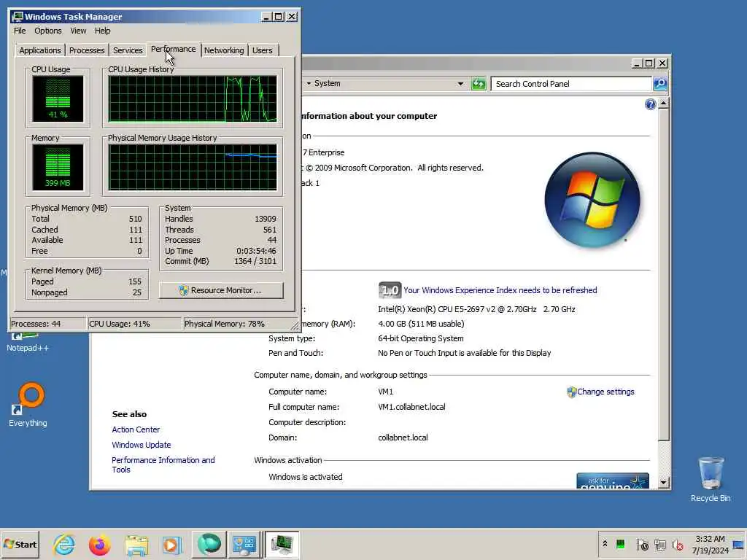Viewport: 747px width, 560px height.
Task: Switch to the Applications tab
Action: point(40,50)
